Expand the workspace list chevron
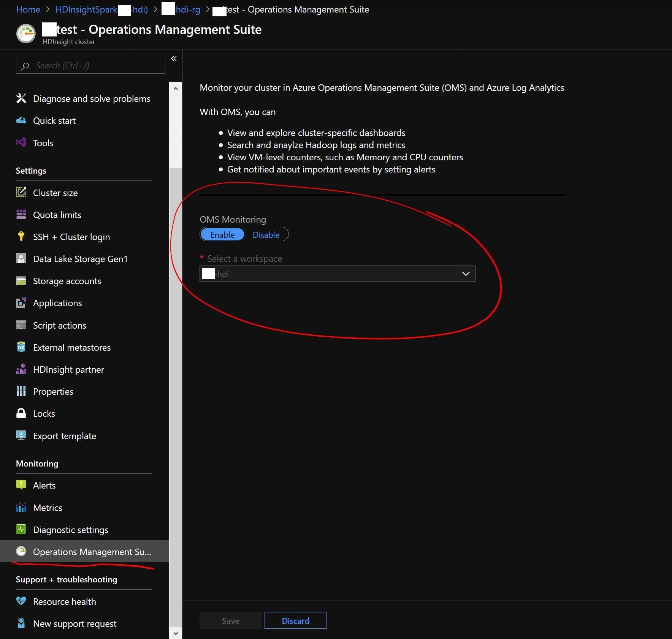Screen dimensions: 672x639 point(466,274)
